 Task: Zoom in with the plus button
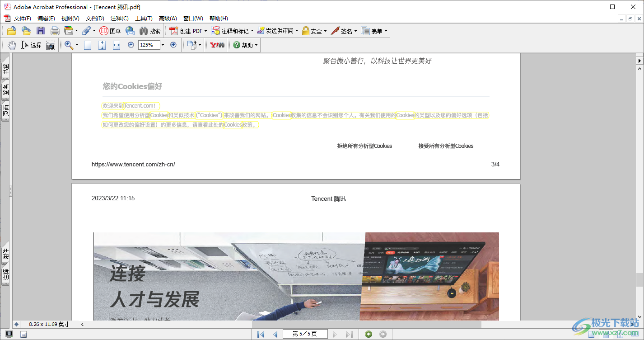pos(173,45)
